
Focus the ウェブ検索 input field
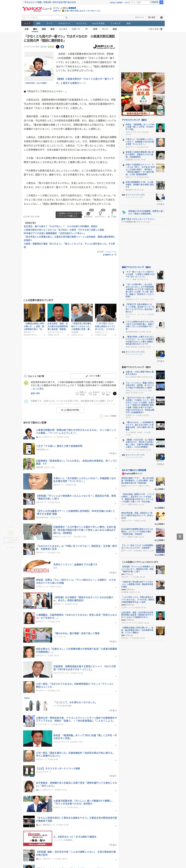(x=140, y=2)
